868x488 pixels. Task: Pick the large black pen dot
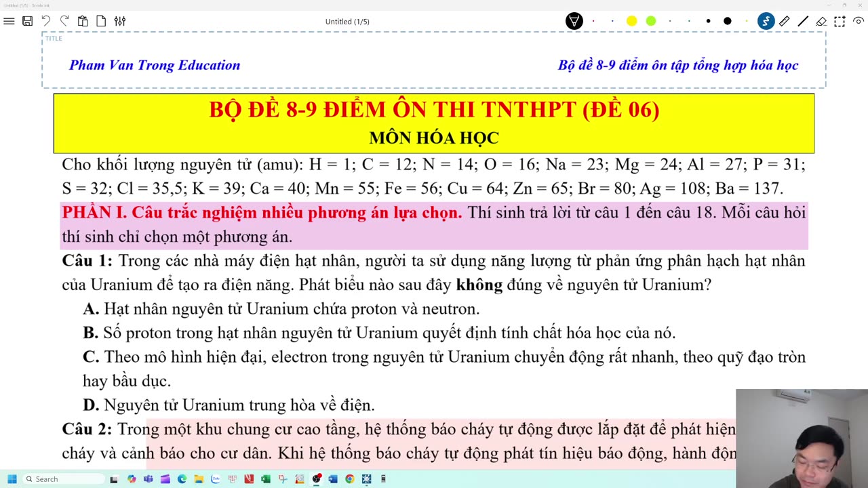728,21
